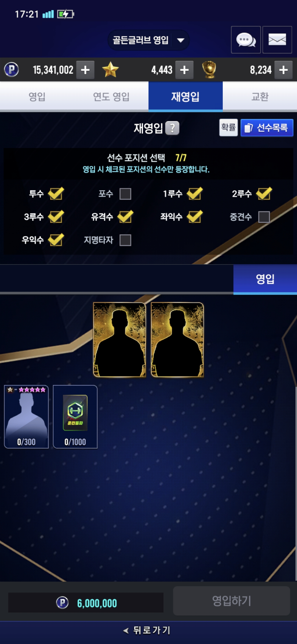Expand the 골든글러브 영입 dropdown

[x=148, y=40]
